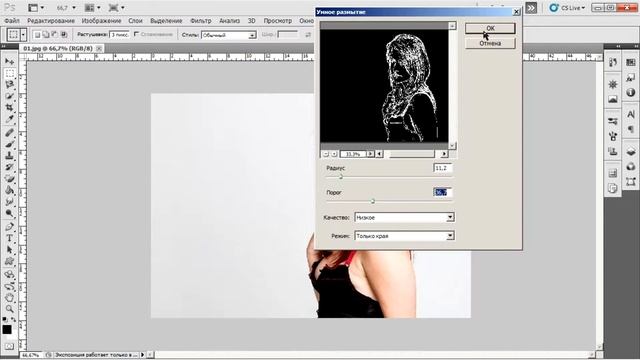
Task: Select the Paint Bucket tool
Action: coord(9,190)
